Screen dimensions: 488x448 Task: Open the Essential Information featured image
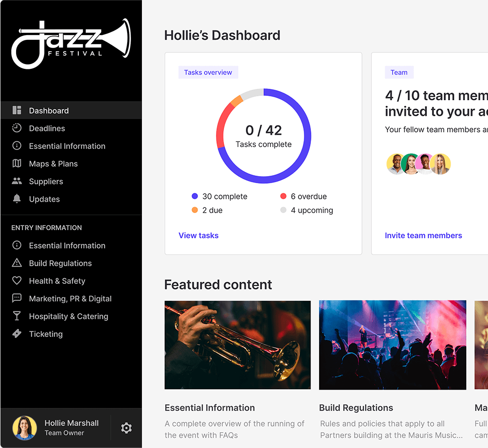coord(237,345)
